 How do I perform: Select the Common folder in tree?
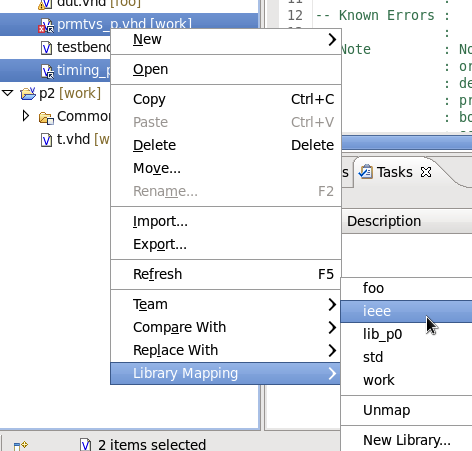point(83,116)
